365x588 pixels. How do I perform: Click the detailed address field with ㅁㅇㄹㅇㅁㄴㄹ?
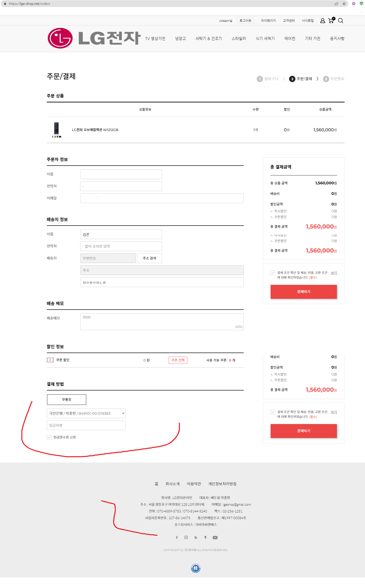tap(162, 282)
